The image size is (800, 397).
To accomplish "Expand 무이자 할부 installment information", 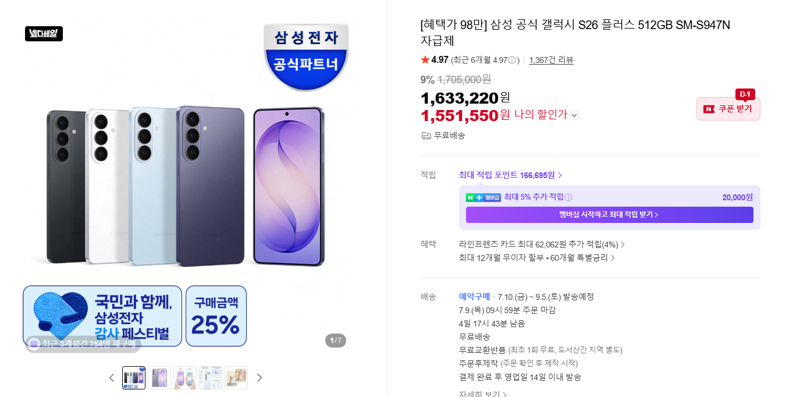I will coord(537,258).
